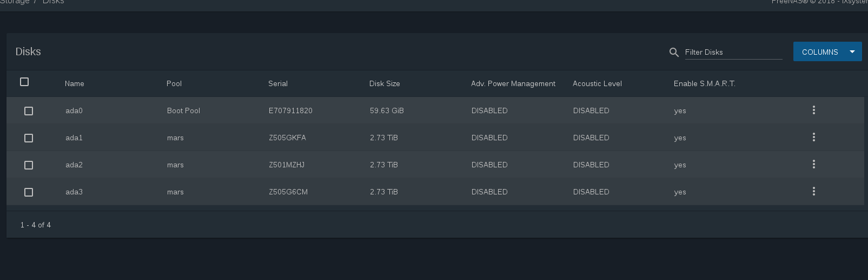Viewport: 868px width, 280px height.
Task: Sort by the Serial column header
Action: tap(278, 83)
